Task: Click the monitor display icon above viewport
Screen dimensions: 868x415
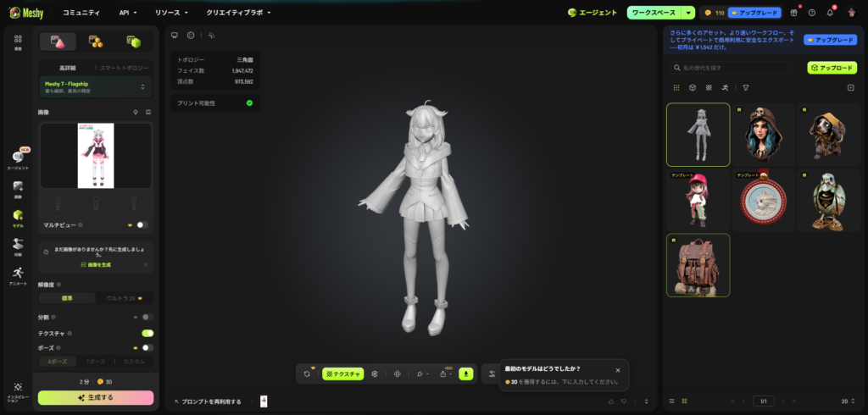Action: (x=175, y=35)
